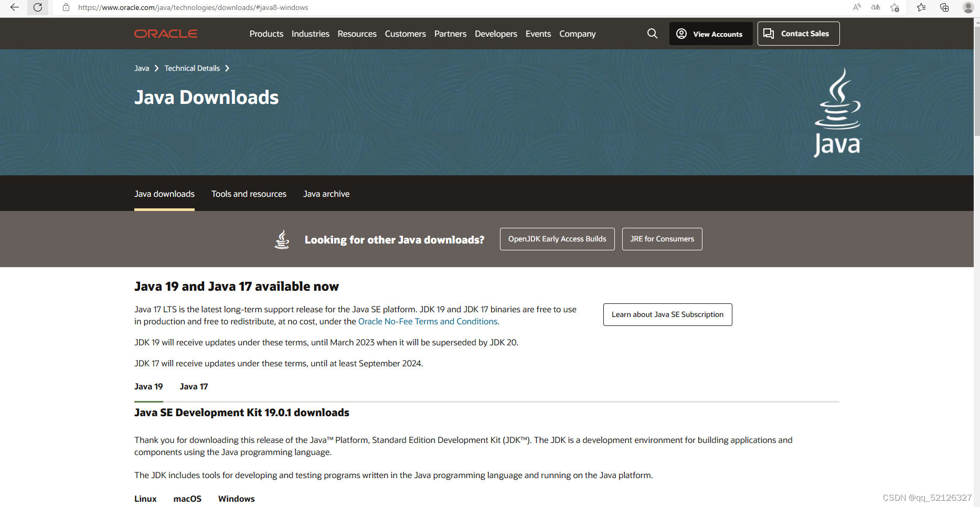The width and height of the screenshot is (980, 507).
Task: Click the browser profile avatar
Action: point(968,7)
